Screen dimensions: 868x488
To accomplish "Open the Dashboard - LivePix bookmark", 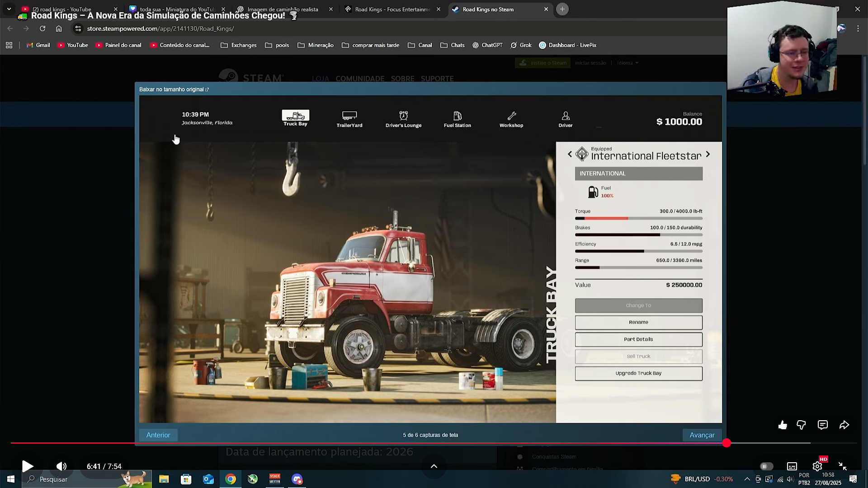I will click(568, 45).
